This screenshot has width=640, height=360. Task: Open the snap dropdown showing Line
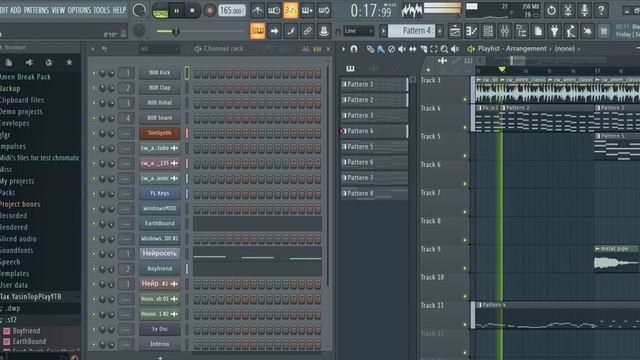point(358,31)
